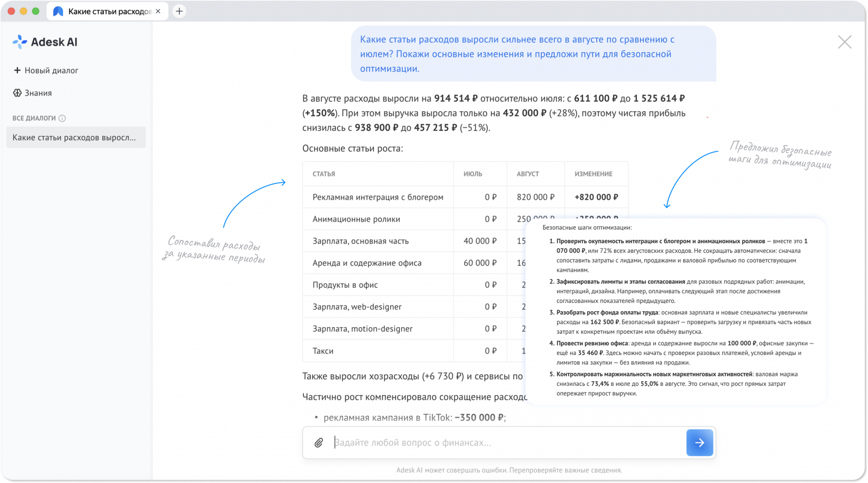Click the text Основные статьи роста
Image resolution: width=868 pixels, height=483 pixels.
(x=353, y=149)
